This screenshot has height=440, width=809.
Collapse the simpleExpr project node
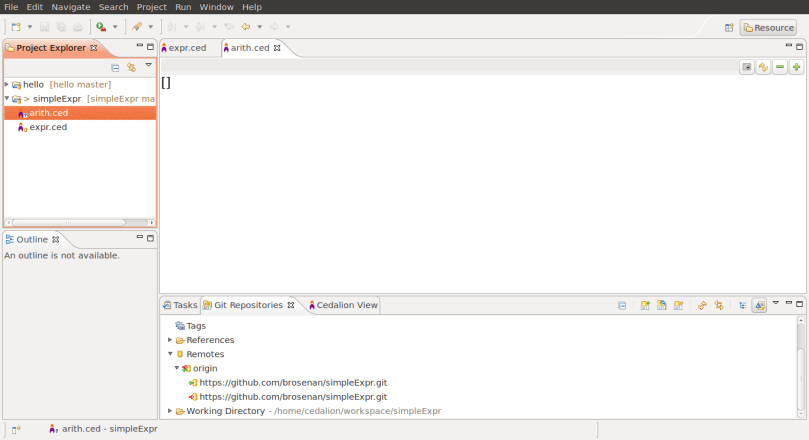point(7,99)
